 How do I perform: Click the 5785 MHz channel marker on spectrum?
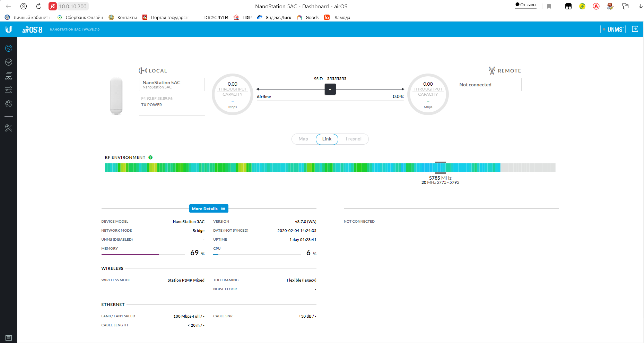point(440,168)
